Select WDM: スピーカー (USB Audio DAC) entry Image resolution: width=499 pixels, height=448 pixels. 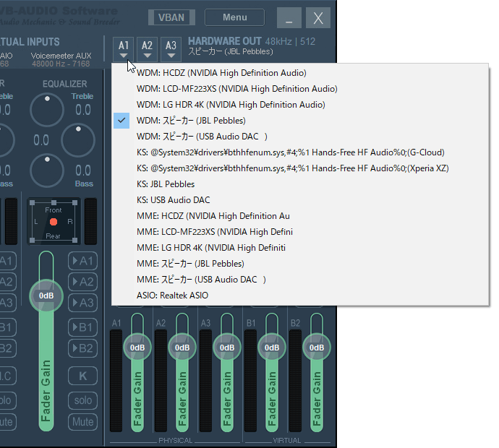click(300, 137)
